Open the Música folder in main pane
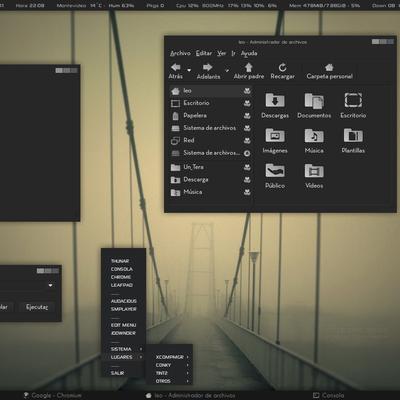 [x=314, y=141]
